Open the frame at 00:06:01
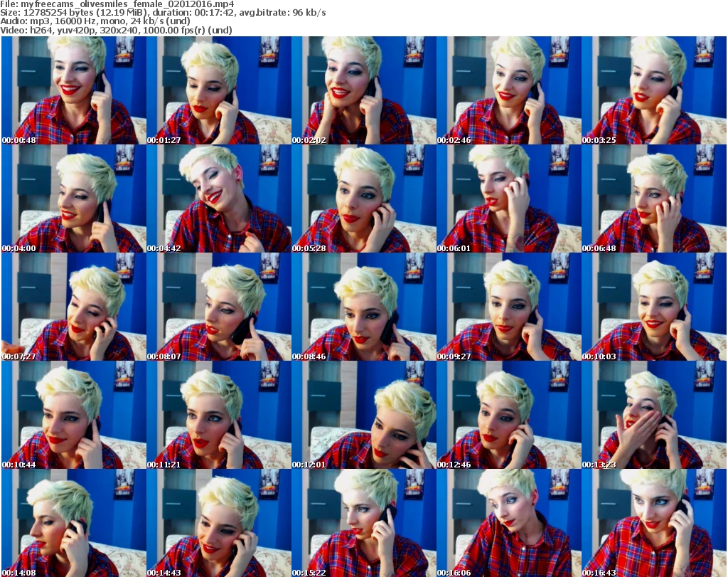728x577 pixels. coord(509,198)
